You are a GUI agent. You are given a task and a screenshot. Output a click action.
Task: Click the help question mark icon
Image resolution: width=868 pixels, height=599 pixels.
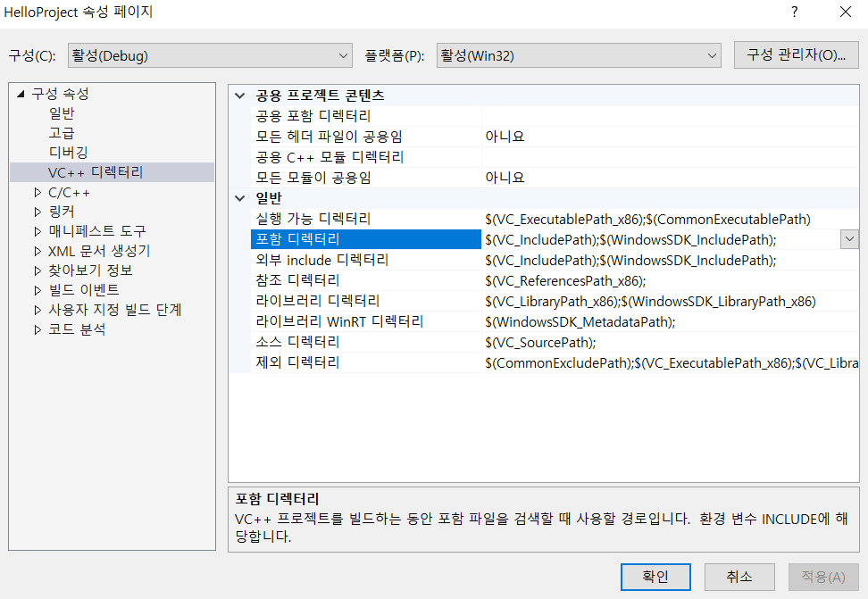pos(795,12)
